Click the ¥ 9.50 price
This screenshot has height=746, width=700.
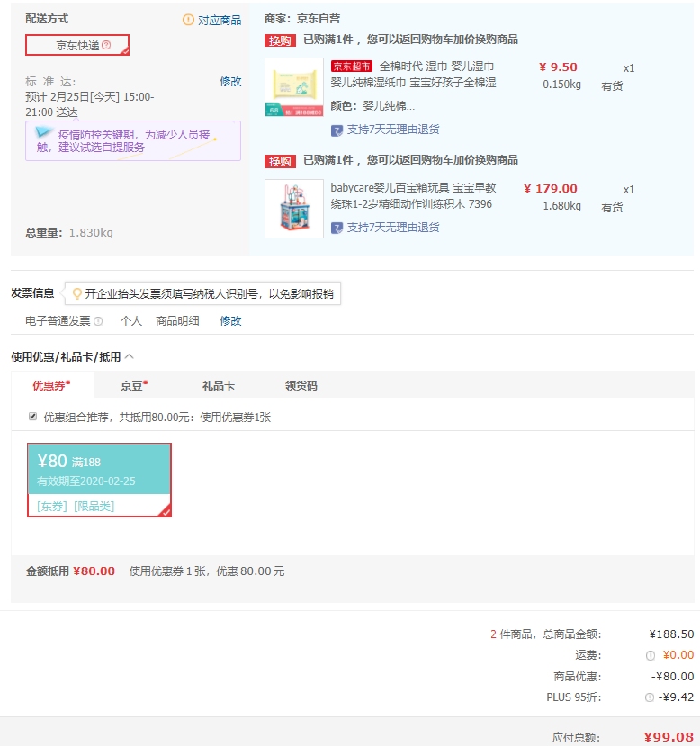(x=558, y=67)
